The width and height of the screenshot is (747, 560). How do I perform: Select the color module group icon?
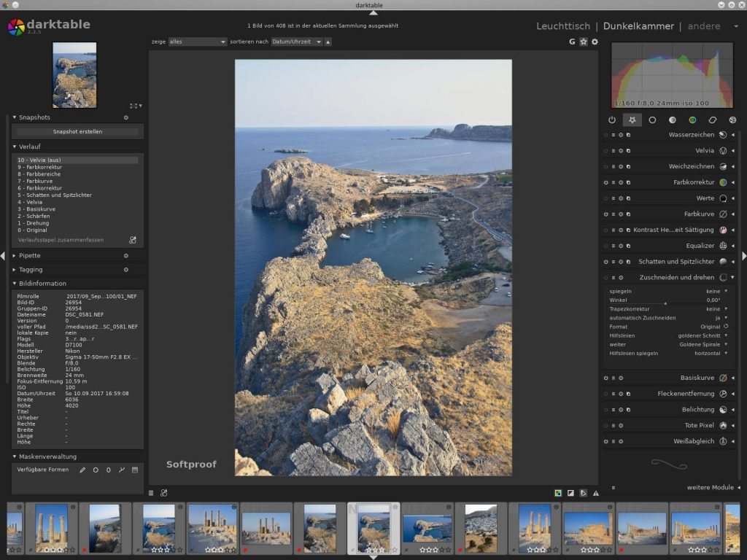click(x=692, y=120)
